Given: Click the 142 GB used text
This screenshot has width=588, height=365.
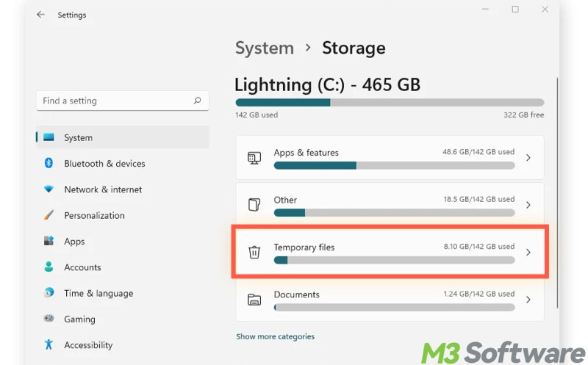Looking at the screenshot, I should (x=257, y=115).
